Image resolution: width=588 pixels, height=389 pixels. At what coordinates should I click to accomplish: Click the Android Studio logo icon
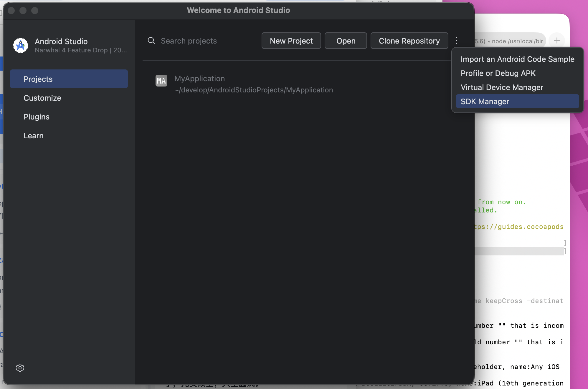coord(21,45)
